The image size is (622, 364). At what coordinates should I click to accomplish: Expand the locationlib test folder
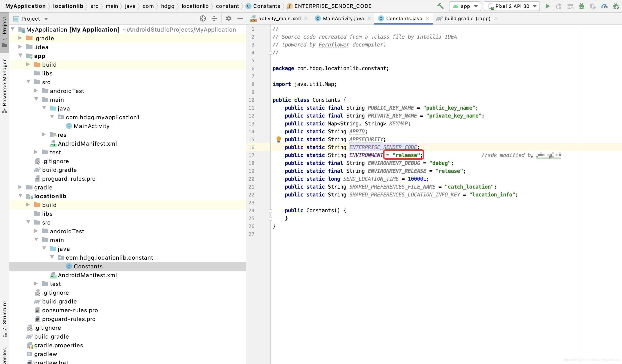pos(36,284)
